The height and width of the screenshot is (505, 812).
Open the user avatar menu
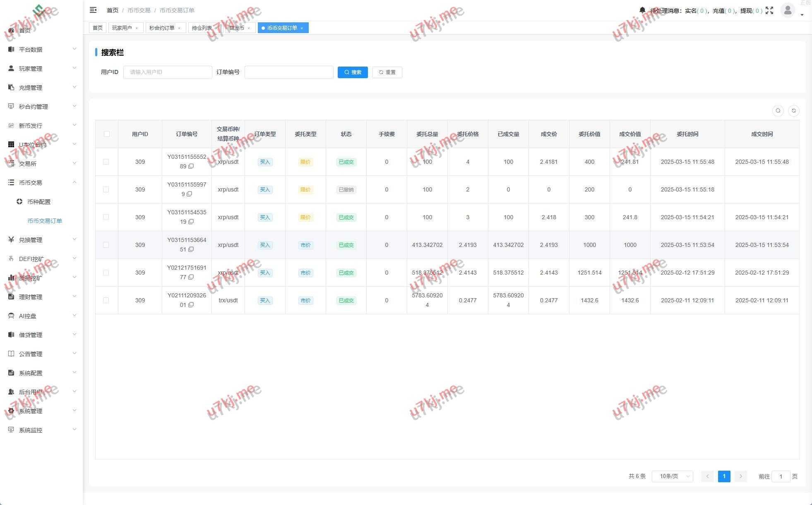click(788, 10)
